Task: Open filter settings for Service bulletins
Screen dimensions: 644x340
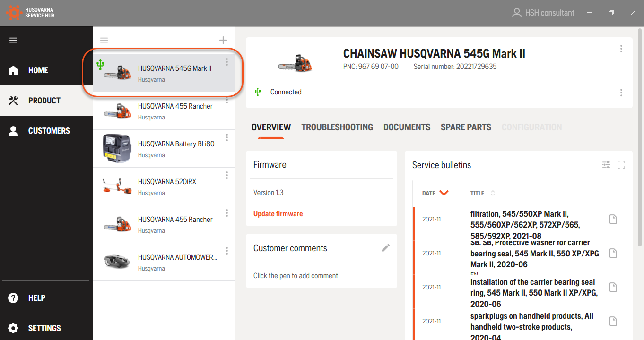Action: (606, 165)
